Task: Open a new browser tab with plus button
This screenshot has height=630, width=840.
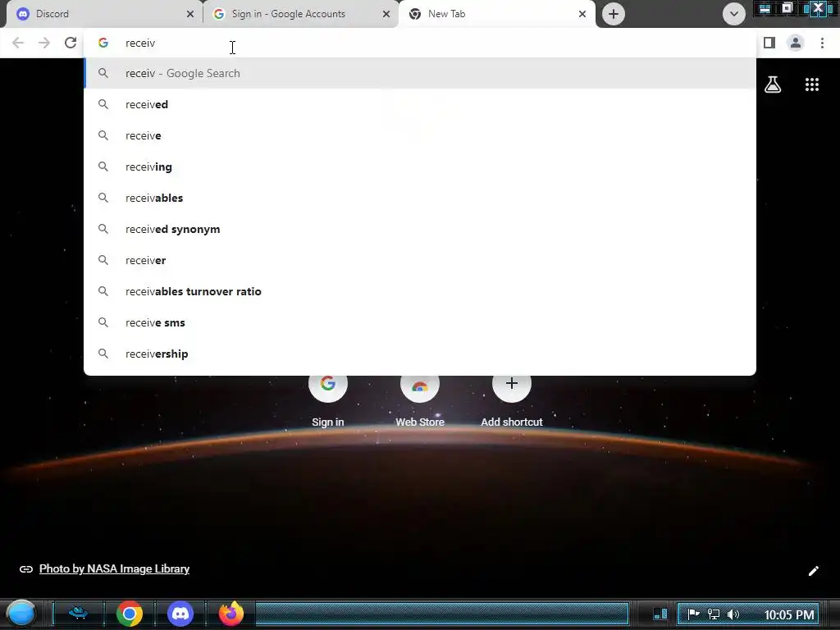Action: point(614,14)
